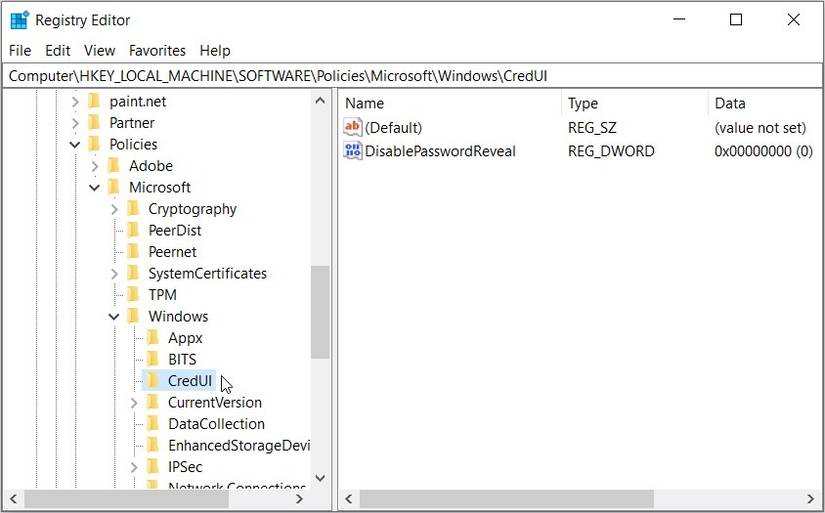Select the PeerDist key label
The image size is (825, 513).
pyautogui.click(x=175, y=230)
